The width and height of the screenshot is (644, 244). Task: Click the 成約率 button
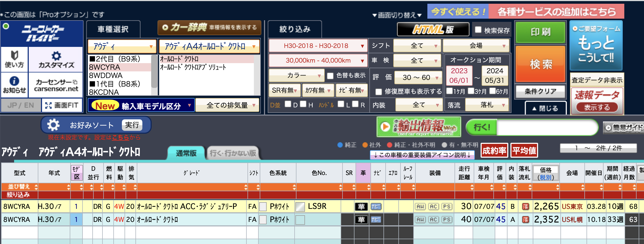tap(494, 151)
